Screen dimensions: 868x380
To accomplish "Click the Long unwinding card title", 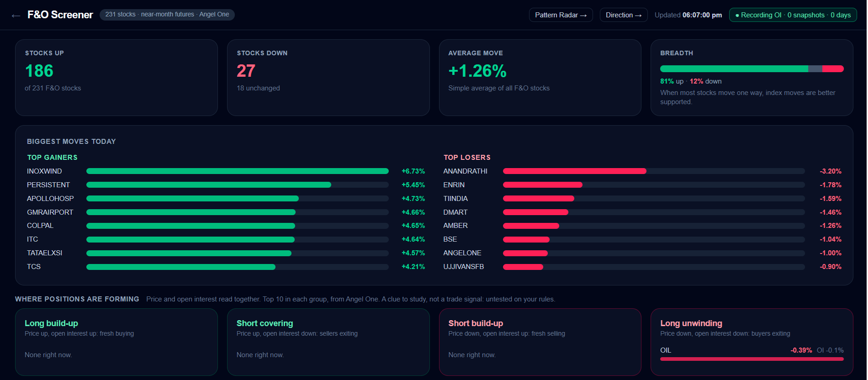I will point(691,323).
